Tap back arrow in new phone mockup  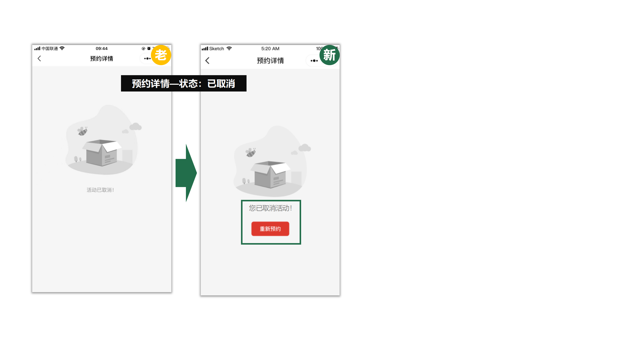(207, 61)
